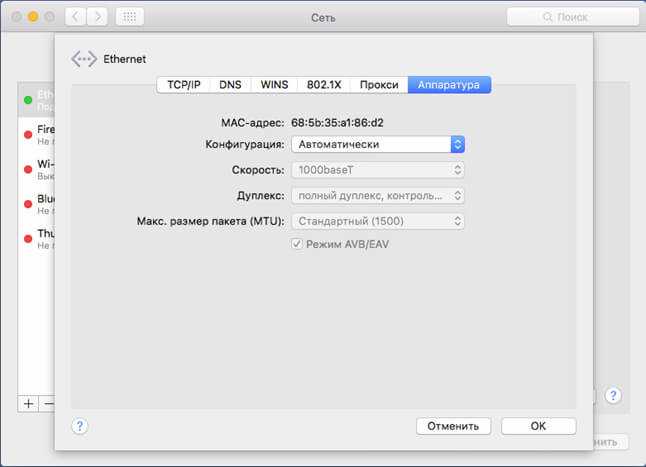Select the Thunderbolt service in the sidebar
Screen dimensions: 646x467
(37, 239)
